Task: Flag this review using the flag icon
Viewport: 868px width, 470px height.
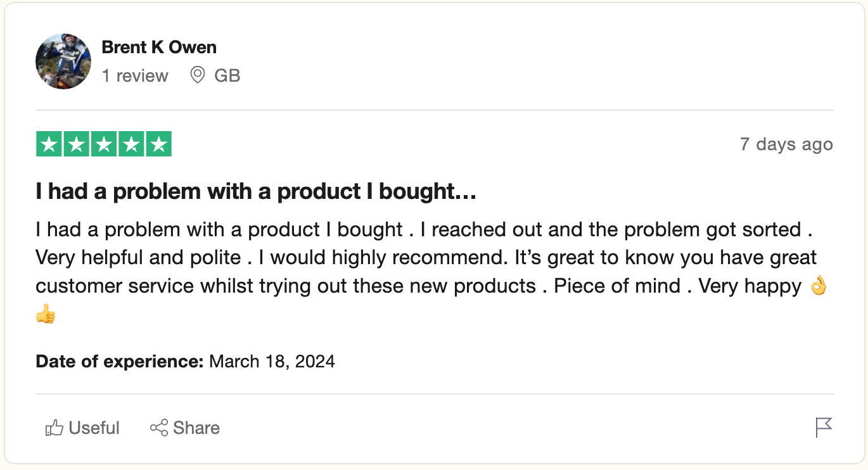Action: (824, 428)
